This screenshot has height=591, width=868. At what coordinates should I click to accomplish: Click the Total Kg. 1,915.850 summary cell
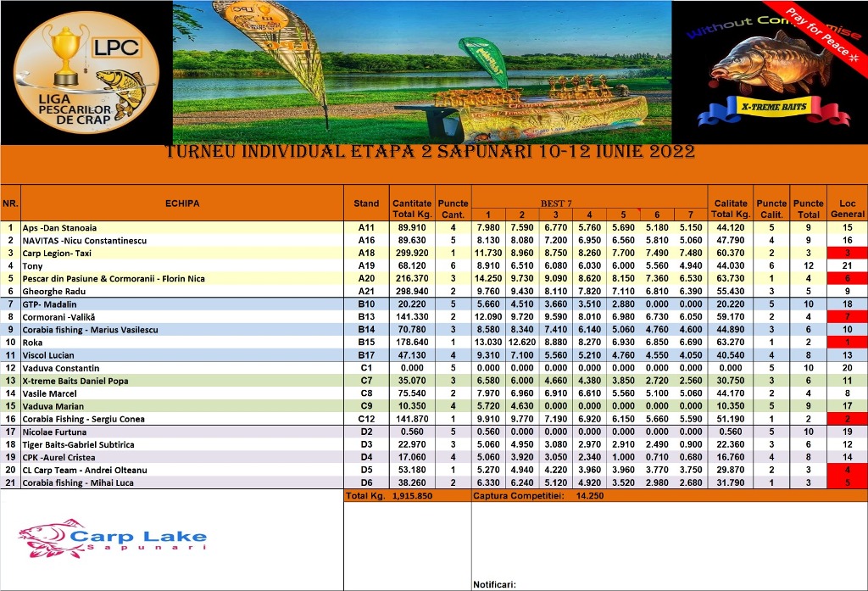pos(407,495)
